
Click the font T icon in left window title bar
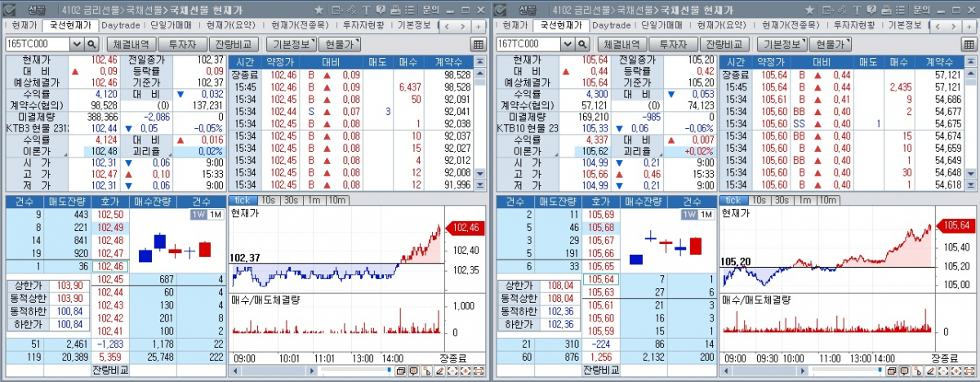pyautogui.click(x=366, y=10)
